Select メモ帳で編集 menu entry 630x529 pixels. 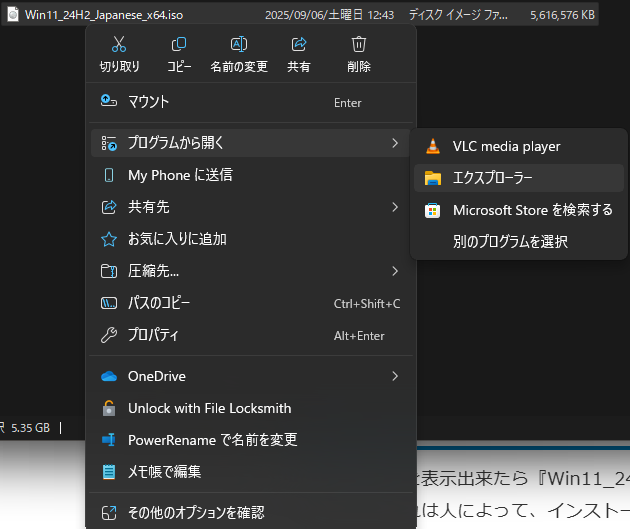click(x=251, y=472)
